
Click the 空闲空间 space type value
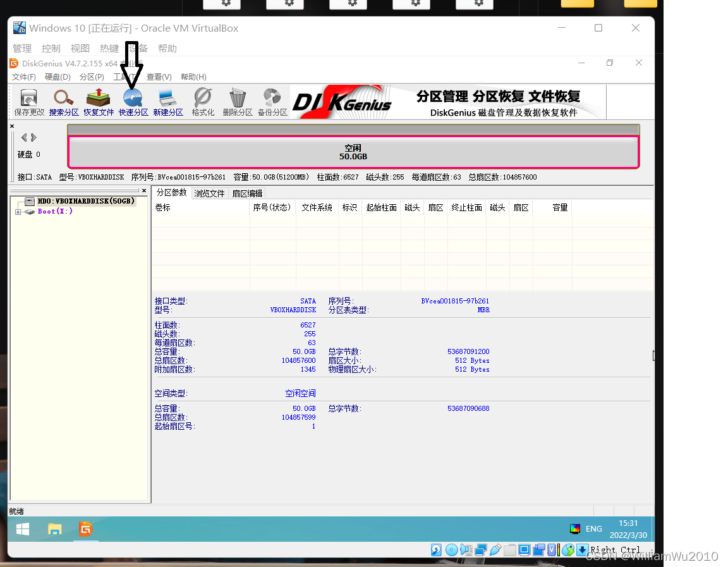(x=300, y=393)
